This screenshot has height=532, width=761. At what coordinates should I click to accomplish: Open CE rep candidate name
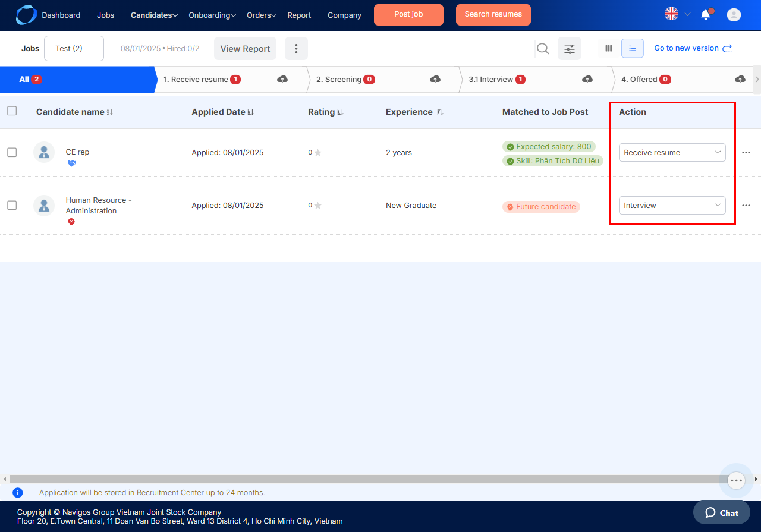[x=77, y=152]
